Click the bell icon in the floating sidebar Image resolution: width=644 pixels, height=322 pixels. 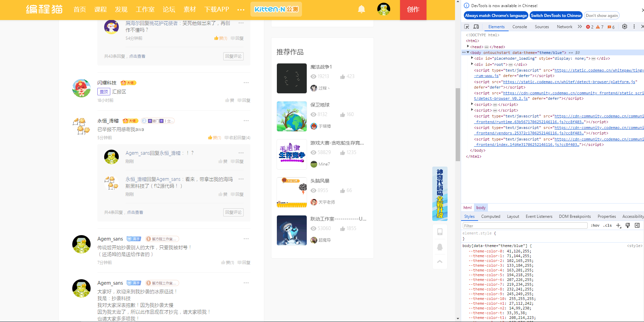pyautogui.click(x=440, y=247)
